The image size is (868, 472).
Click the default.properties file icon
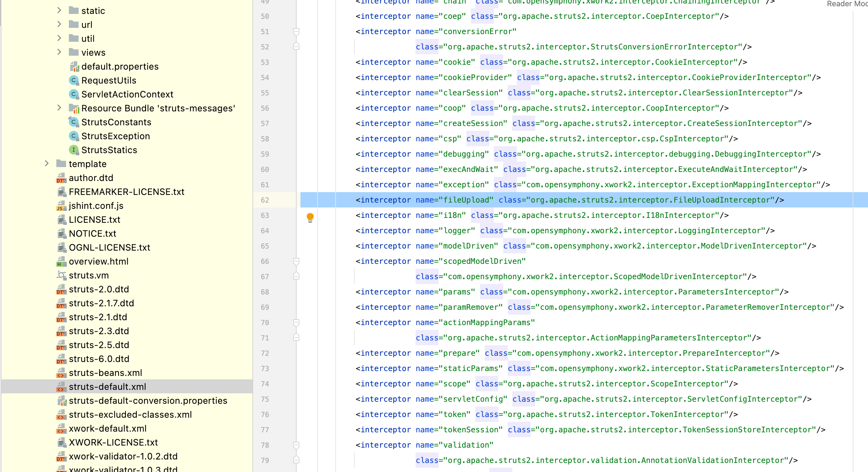(x=74, y=66)
